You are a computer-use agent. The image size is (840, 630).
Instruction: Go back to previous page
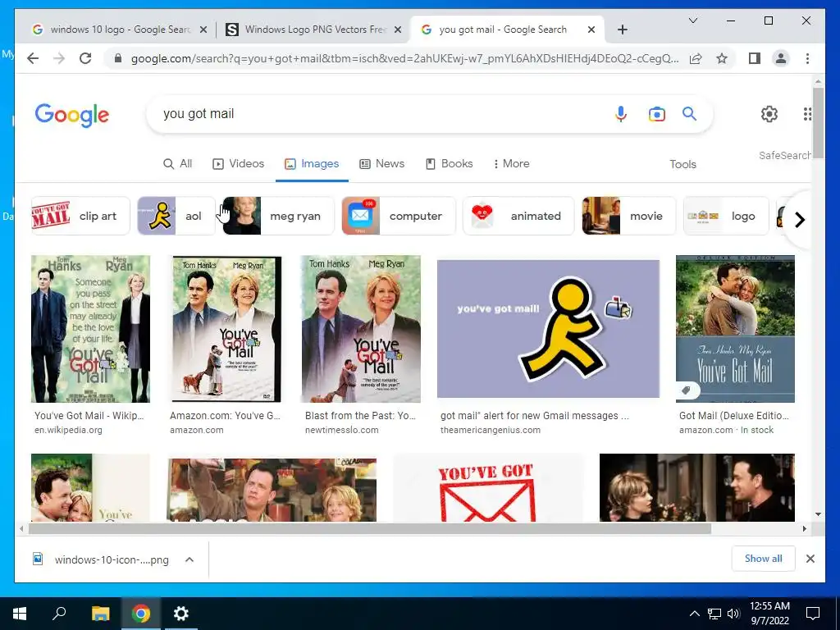coord(33,58)
